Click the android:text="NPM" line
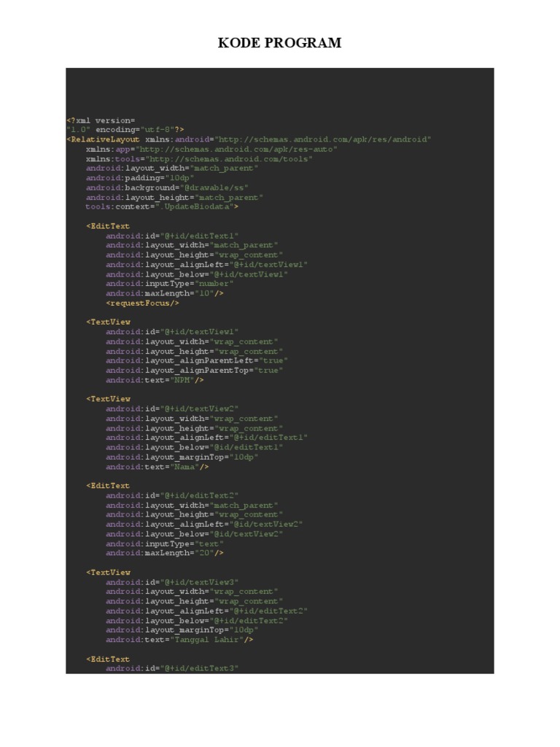This screenshot has height=747, width=560. click(x=155, y=380)
